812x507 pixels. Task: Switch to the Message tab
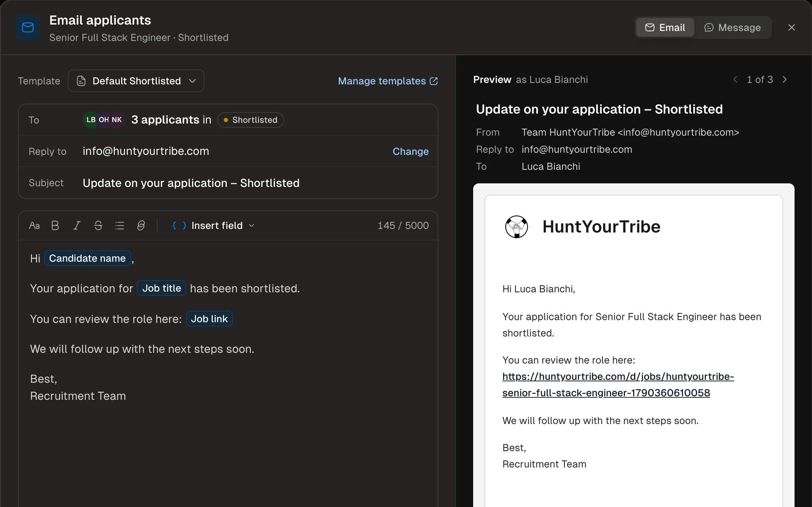point(733,27)
